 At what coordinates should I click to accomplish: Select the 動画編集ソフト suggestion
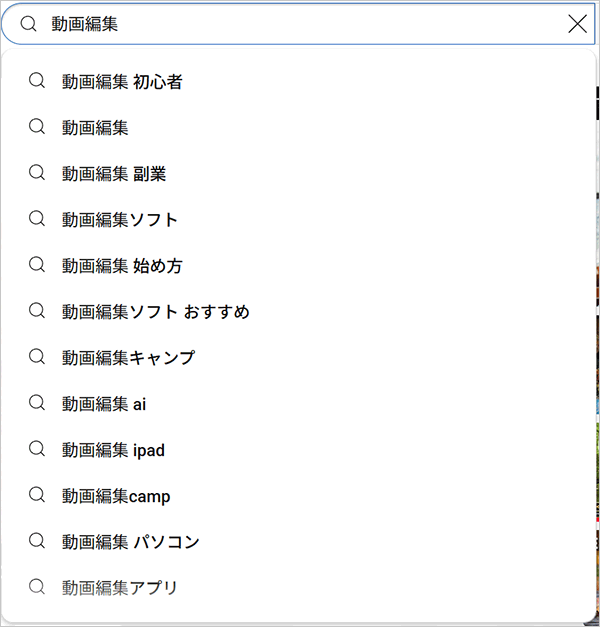(120, 220)
